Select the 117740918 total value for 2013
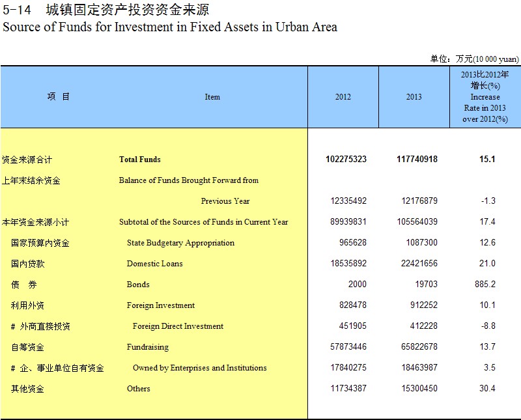The image size is (521, 420). coord(417,160)
